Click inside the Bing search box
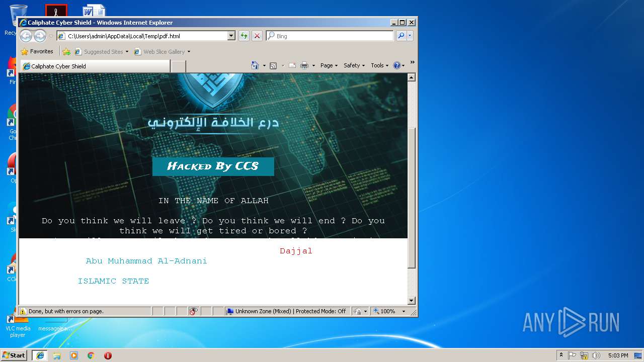The height and width of the screenshot is (362, 644). coord(330,36)
